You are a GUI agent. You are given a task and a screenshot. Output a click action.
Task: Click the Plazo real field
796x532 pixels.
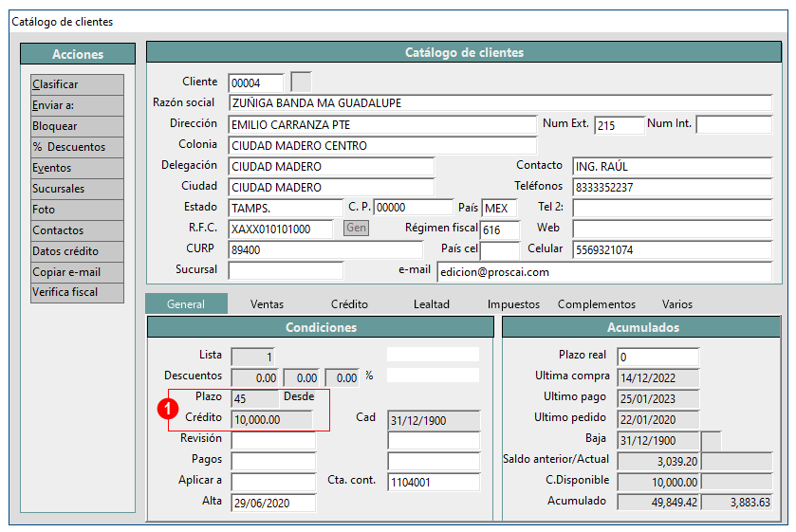coord(657,357)
